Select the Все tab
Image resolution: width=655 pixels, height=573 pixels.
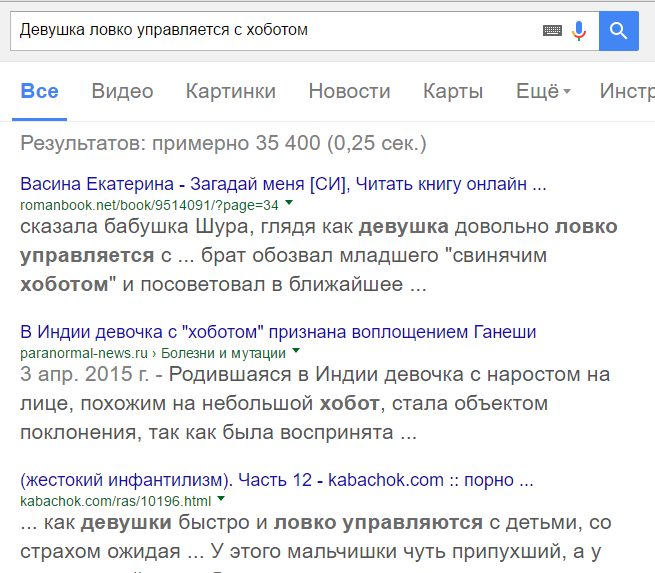coord(40,91)
